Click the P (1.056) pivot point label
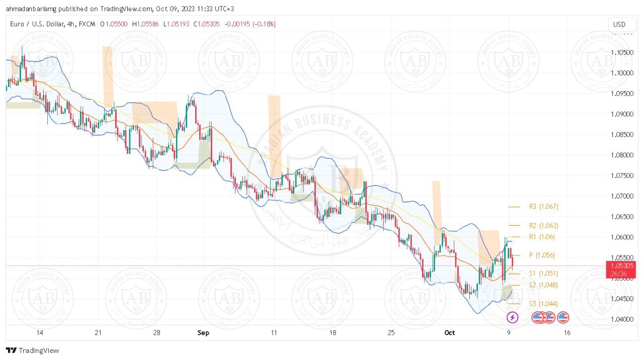This screenshot has height=360, width=644. point(541,255)
